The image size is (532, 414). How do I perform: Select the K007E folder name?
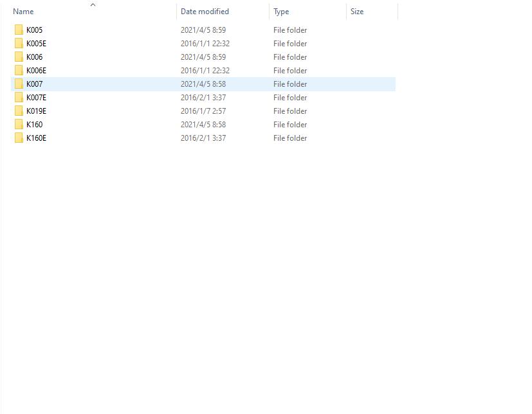click(x=36, y=98)
